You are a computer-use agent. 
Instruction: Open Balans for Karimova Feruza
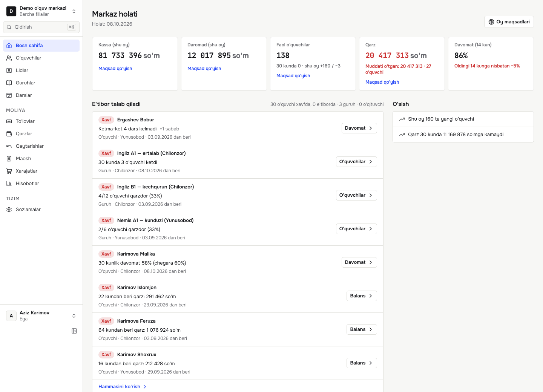pos(362,329)
